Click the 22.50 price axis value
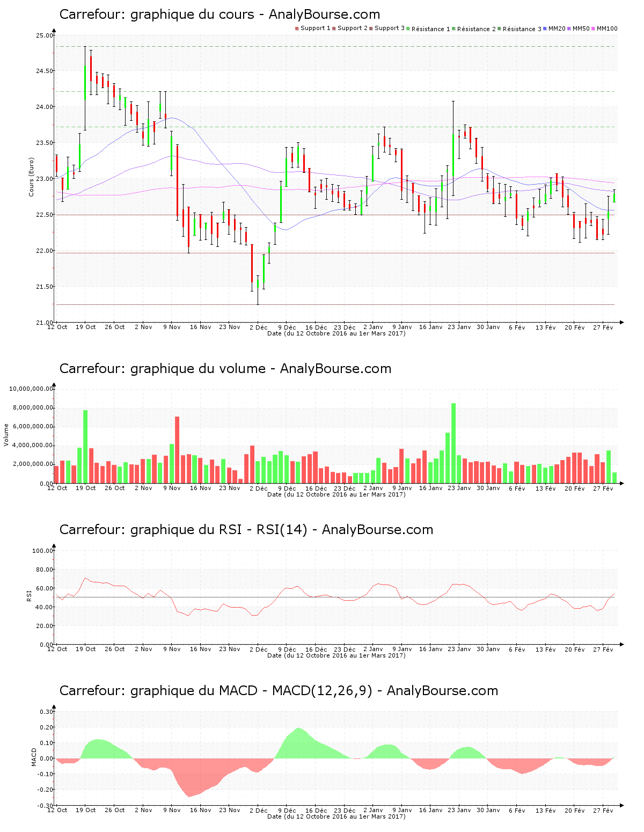The width and height of the screenshot is (644, 832). pos(45,215)
